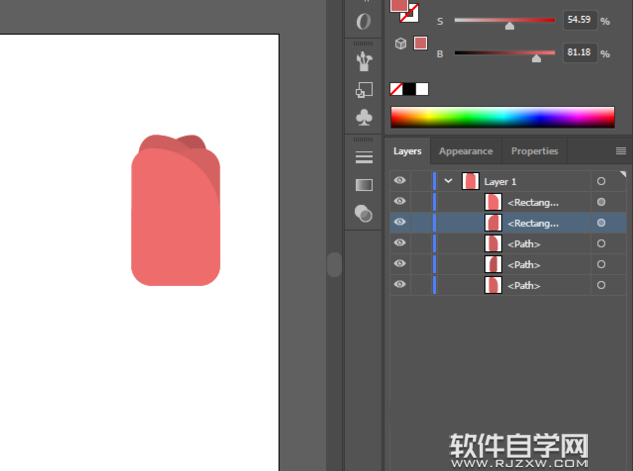
Task: Open the Symbols panel club icon
Action: [x=364, y=117]
